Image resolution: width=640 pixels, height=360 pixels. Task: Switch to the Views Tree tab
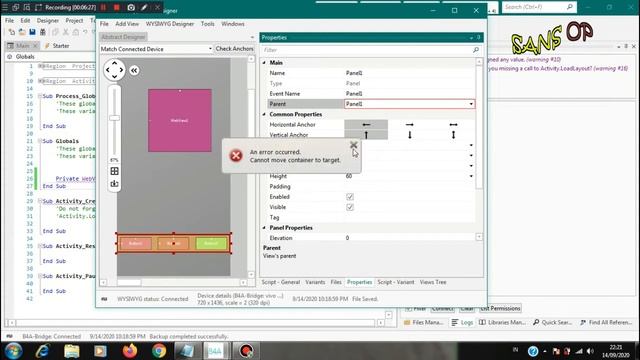433,282
